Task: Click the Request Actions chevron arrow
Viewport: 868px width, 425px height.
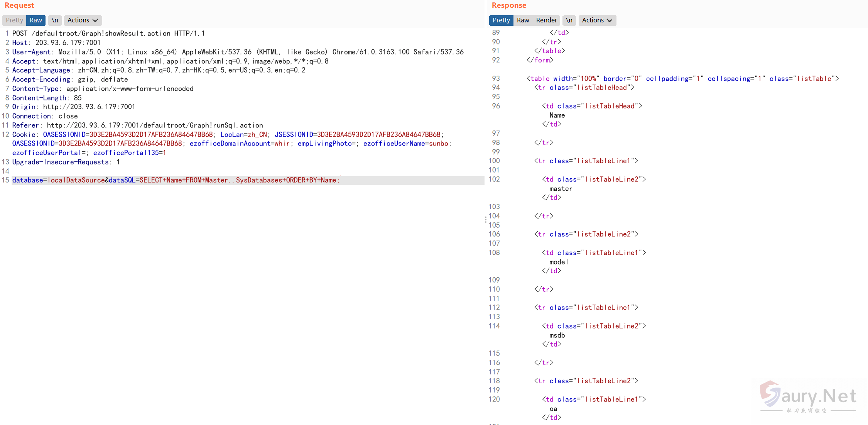Action: coord(95,20)
